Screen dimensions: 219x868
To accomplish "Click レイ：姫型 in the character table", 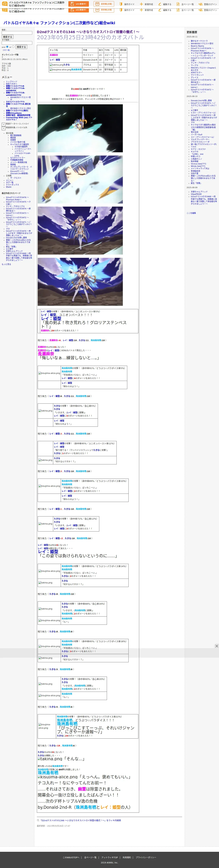I will 55,60.
